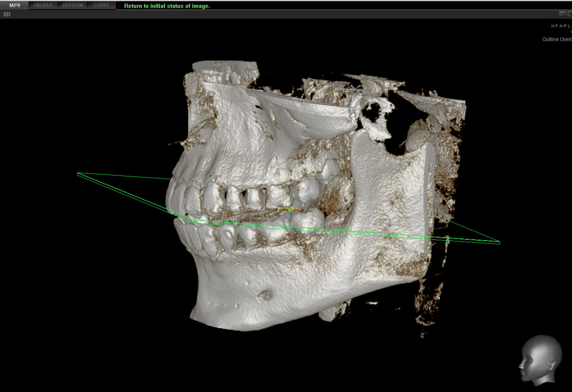Select the Outline Overlay label
Image resolution: width=572 pixels, height=392 pixels.
pos(557,39)
